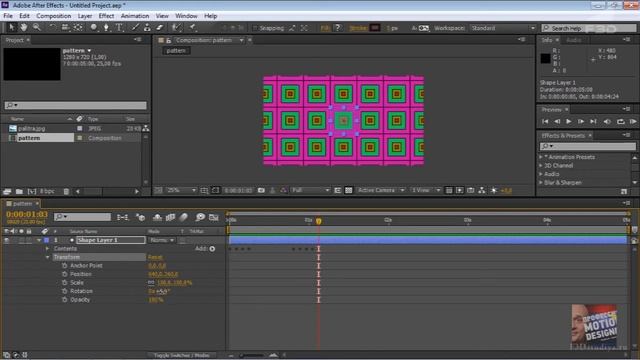Toggle the Scale constrain proportions link
This screenshot has height=360, width=640.
click(151, 282)
